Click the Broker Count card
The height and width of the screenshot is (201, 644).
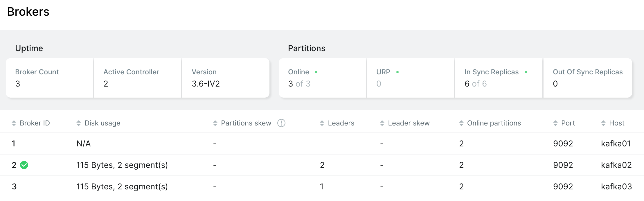click(x=49, y=78)
